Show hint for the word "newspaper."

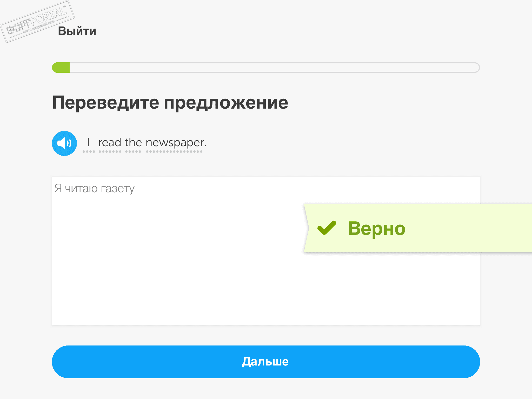[176, 143]
